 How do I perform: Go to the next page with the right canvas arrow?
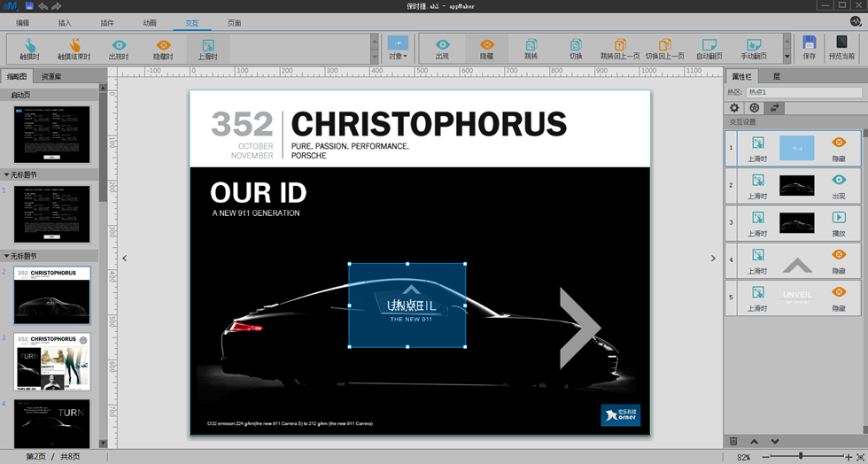coord(712,258)
